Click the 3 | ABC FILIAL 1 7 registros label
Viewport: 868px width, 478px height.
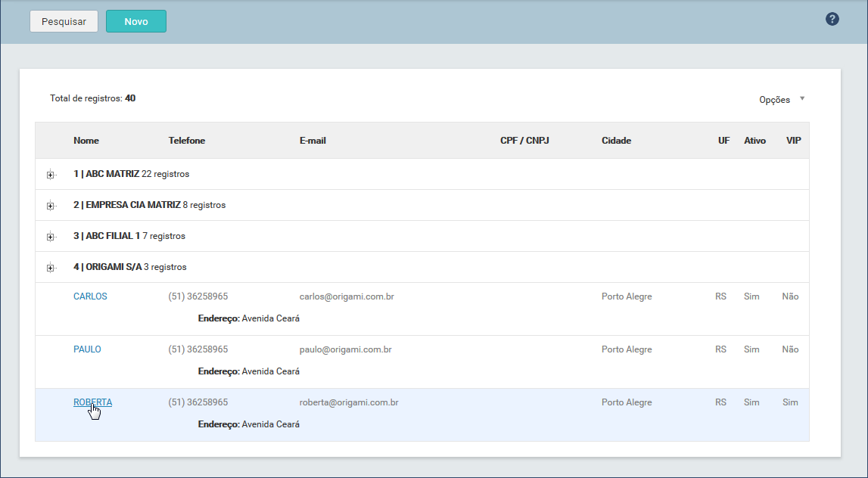pyautogui.click(x=129, y=236)
